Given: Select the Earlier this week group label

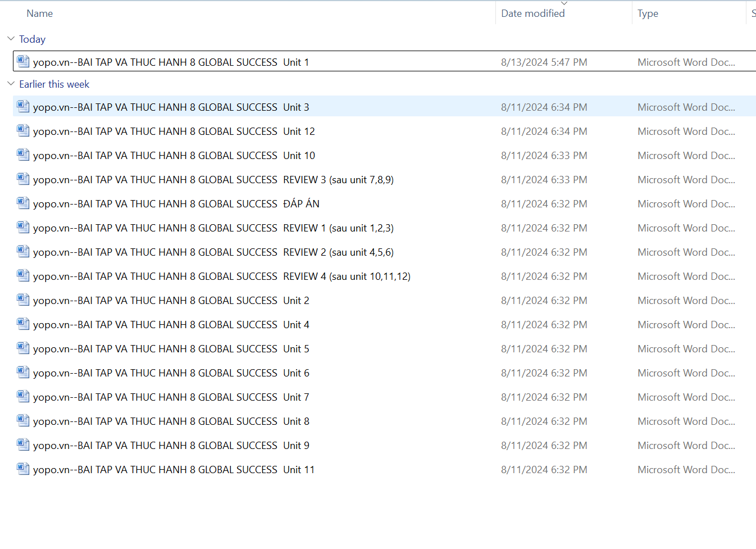Looking at the screenshot, I should click(x=54, y=84).
